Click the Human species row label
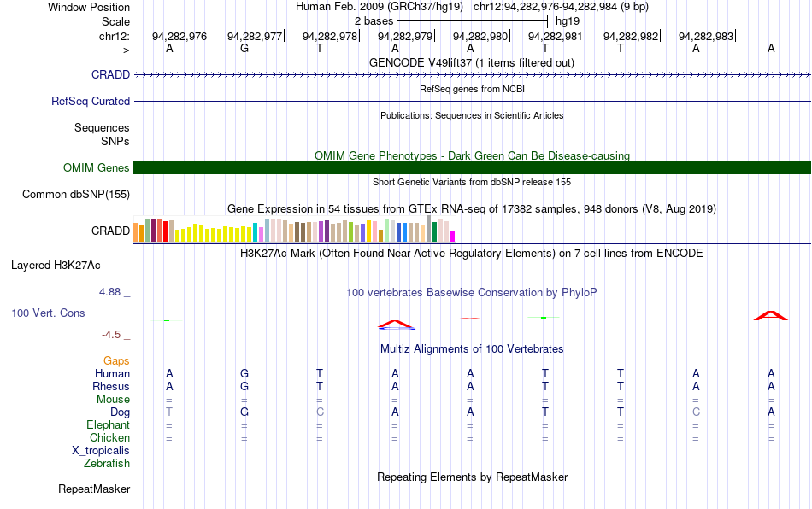The height and width of the screenshot is (509, 812). click(x=112, y=373)
